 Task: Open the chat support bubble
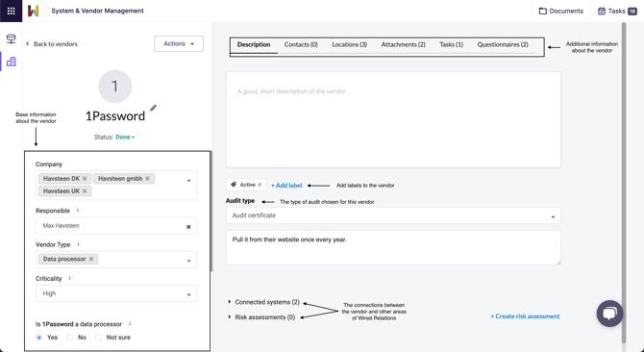(x=610, y=314)
